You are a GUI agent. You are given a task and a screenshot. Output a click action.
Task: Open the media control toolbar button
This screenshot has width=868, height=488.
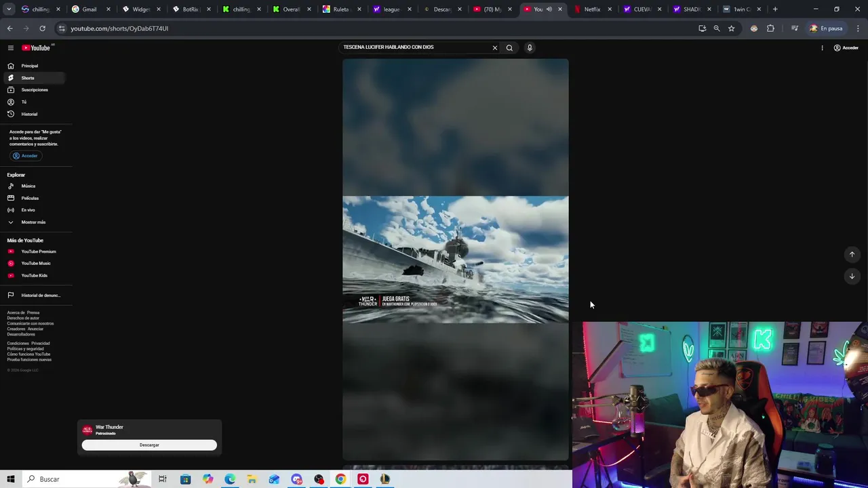[x=794, y=28]
